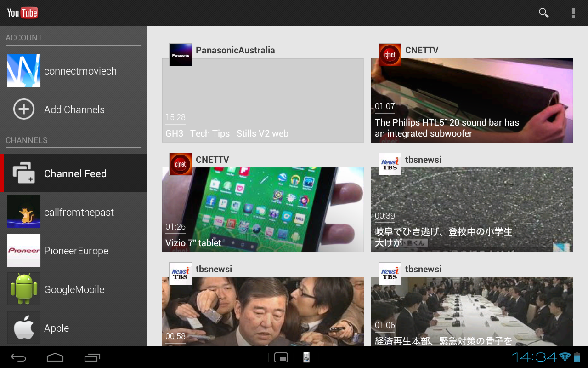Tap the CNETTV badge on Vizio video
The width and height of the screenshot is (588, 368).
[181, 164]
